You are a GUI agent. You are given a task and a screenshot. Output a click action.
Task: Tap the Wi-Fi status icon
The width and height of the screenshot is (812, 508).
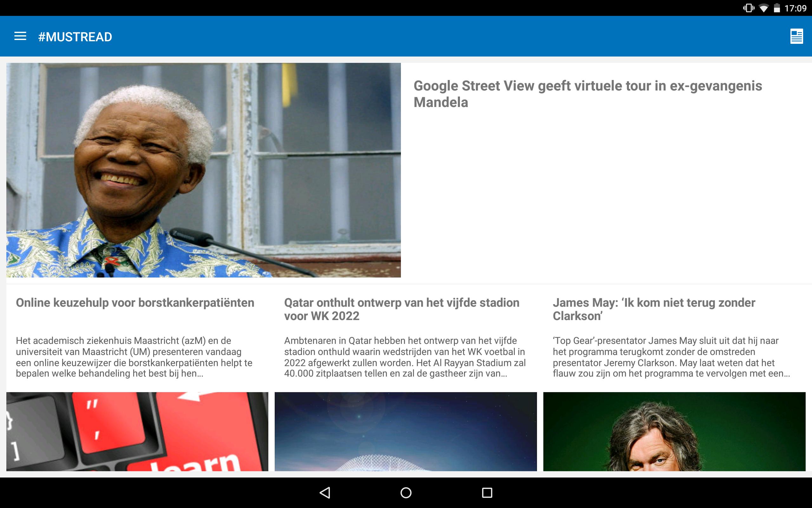tap(764, 8)
